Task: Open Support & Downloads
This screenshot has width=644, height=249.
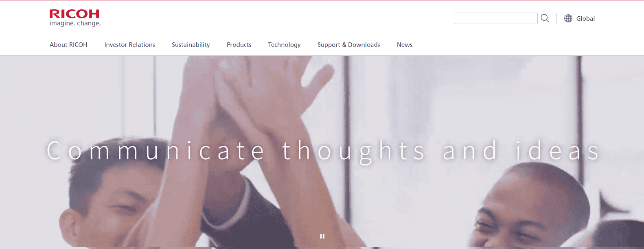Action: click(348, 45)
